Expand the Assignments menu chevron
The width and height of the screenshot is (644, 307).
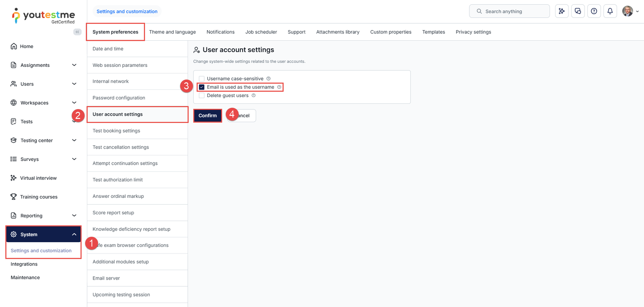pyautogui.click(x=74, y=65)
